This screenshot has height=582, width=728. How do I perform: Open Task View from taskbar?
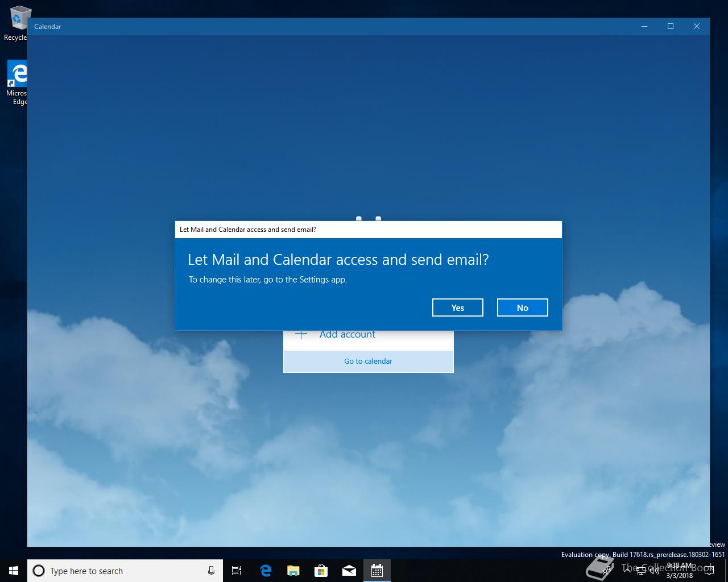[x=237, y=571]
